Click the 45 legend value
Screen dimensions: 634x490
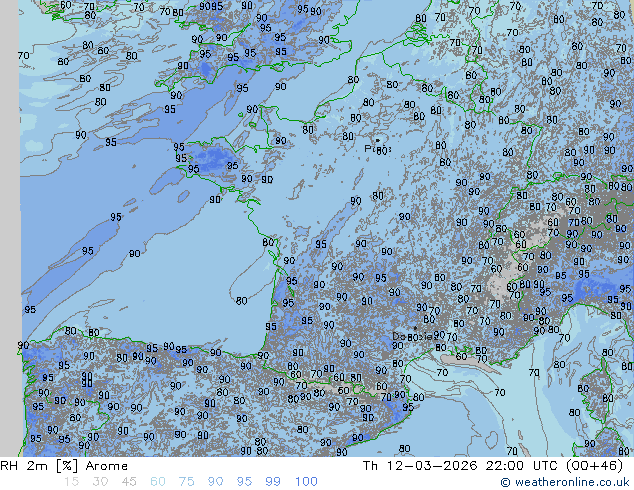[129, 482]
